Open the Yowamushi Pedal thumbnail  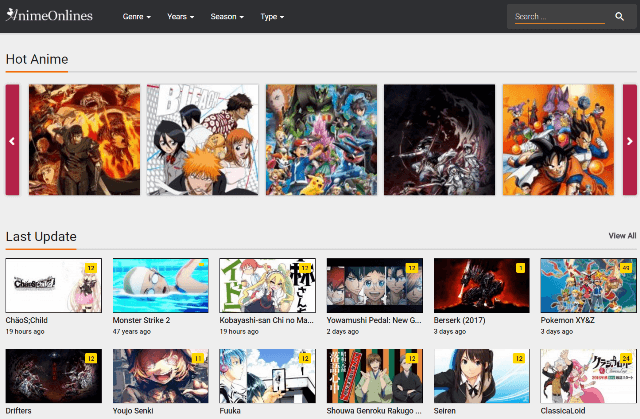(375, 285)
